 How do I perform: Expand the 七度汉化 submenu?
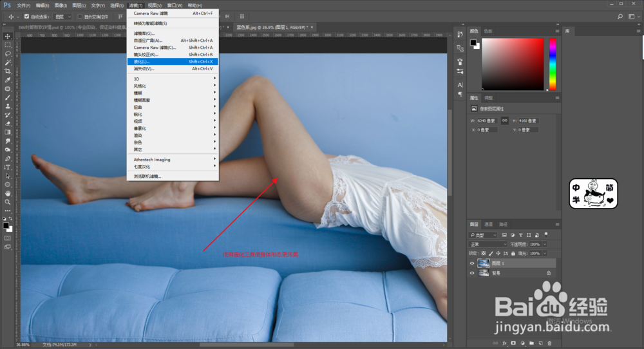click(173, 166)
